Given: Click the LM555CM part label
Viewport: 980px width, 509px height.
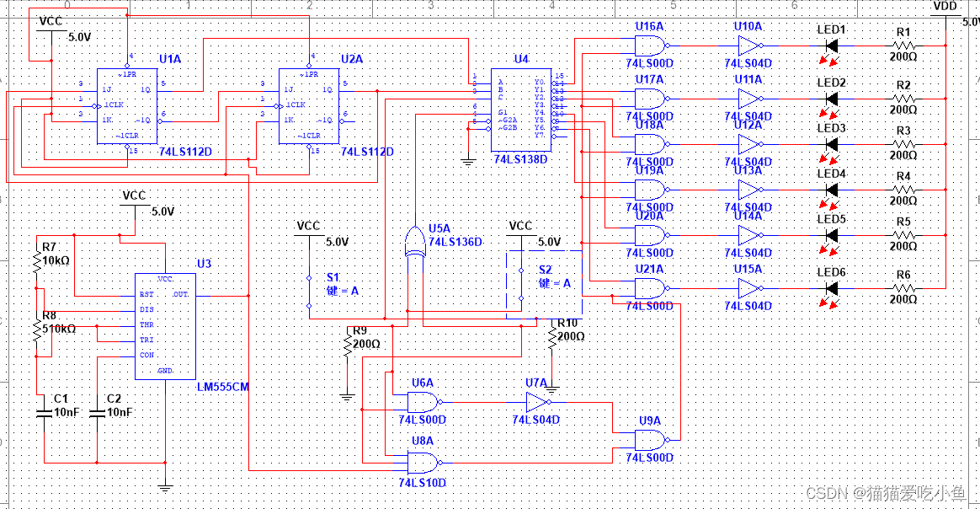Looking at the screenshot, I should click(x=223, y=387).
